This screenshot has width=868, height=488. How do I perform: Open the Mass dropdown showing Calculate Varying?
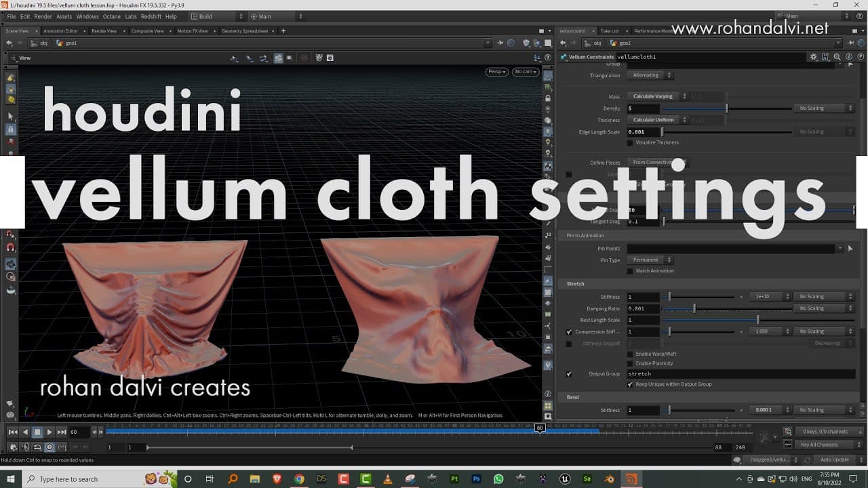pos(657,96)
